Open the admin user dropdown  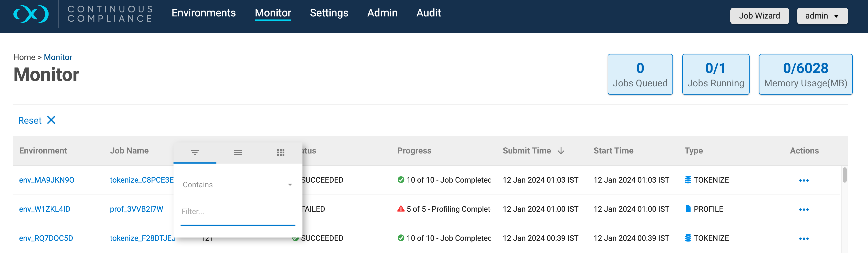pyautogui.click(x=822, y=16)
